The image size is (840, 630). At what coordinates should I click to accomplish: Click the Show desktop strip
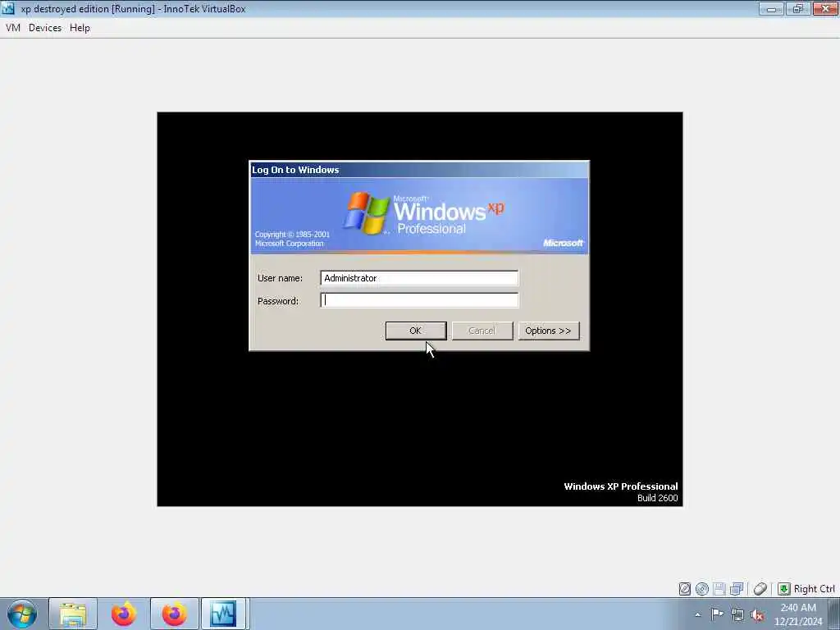(x=834, y=614)
